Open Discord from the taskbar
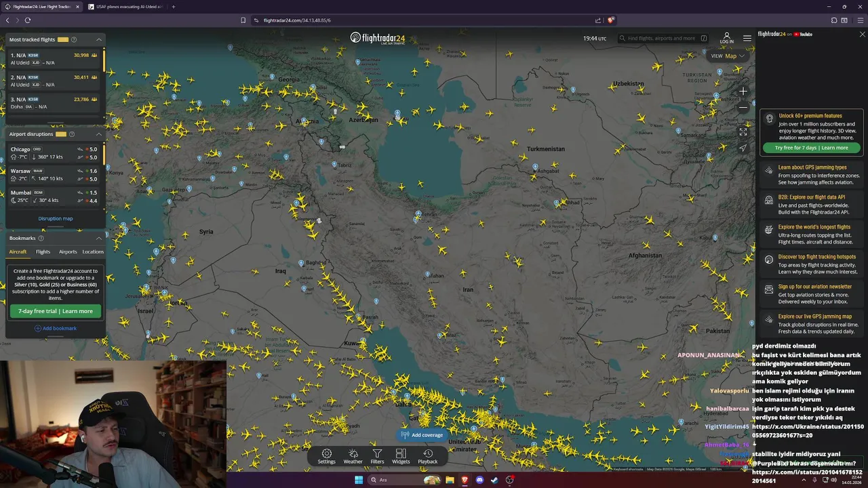868x488 pixels. tap(479, 480)
